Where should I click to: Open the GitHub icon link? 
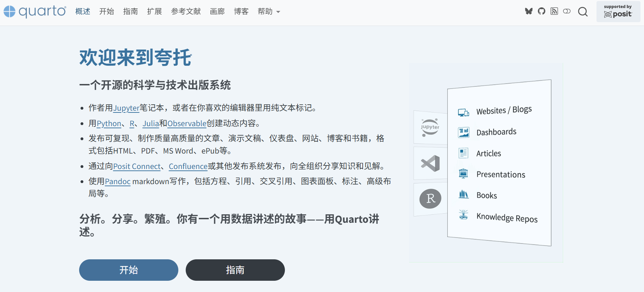click(x=542, y=11)
